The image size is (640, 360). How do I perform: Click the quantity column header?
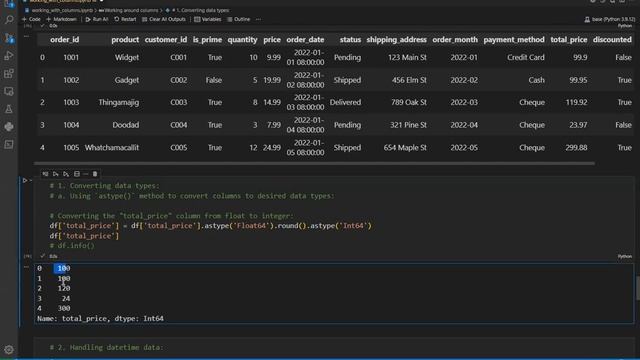coord(242,40)
